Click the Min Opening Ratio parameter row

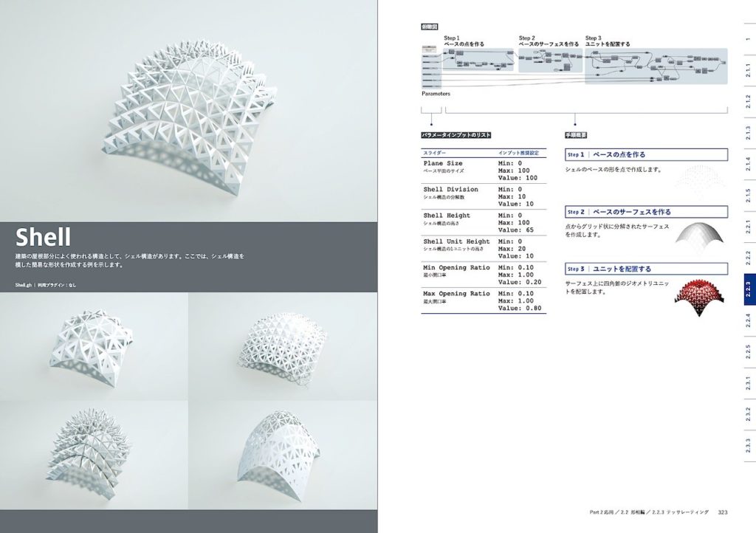coord(484,275)
